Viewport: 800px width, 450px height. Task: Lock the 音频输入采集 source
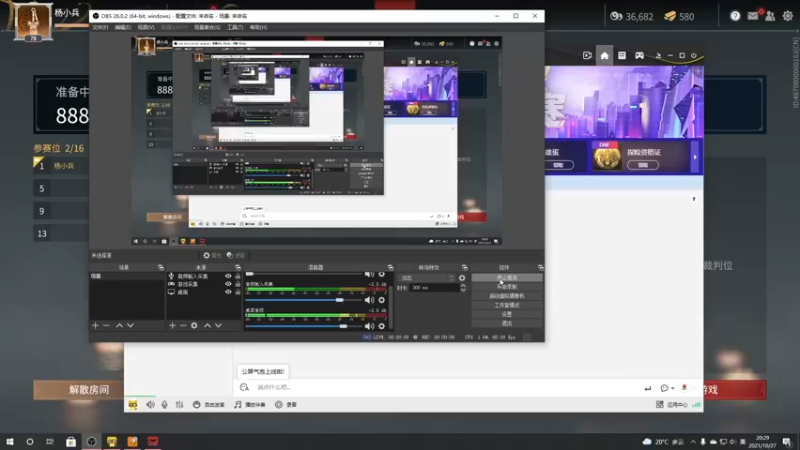[237, 276]
